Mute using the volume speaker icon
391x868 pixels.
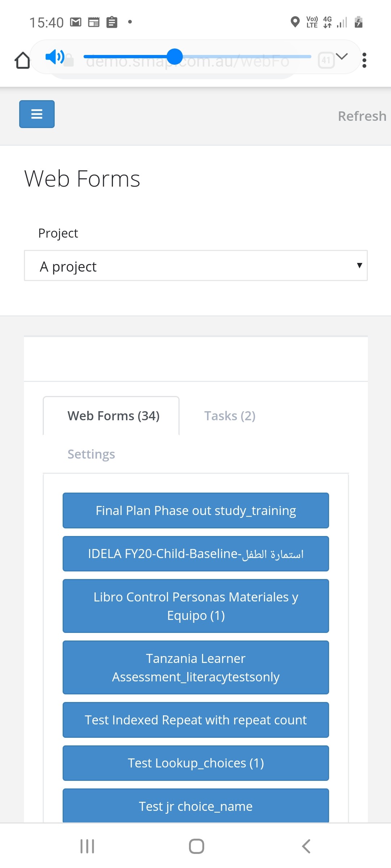point(55,57)
